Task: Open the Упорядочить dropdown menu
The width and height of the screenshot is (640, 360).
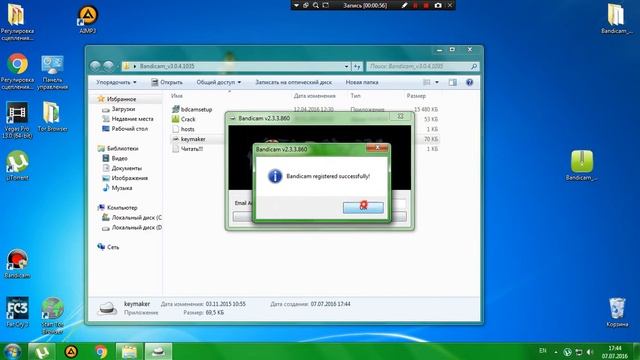Action: (x=116, y=82)
